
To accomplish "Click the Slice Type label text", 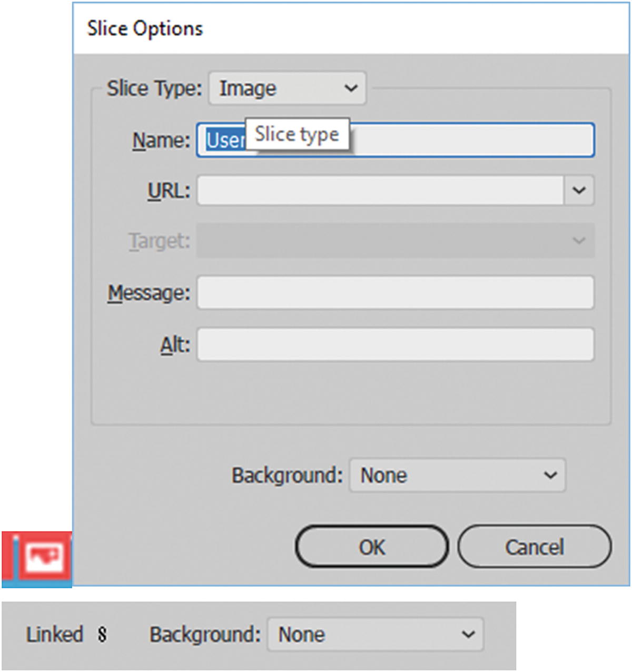I will (154, 88).
